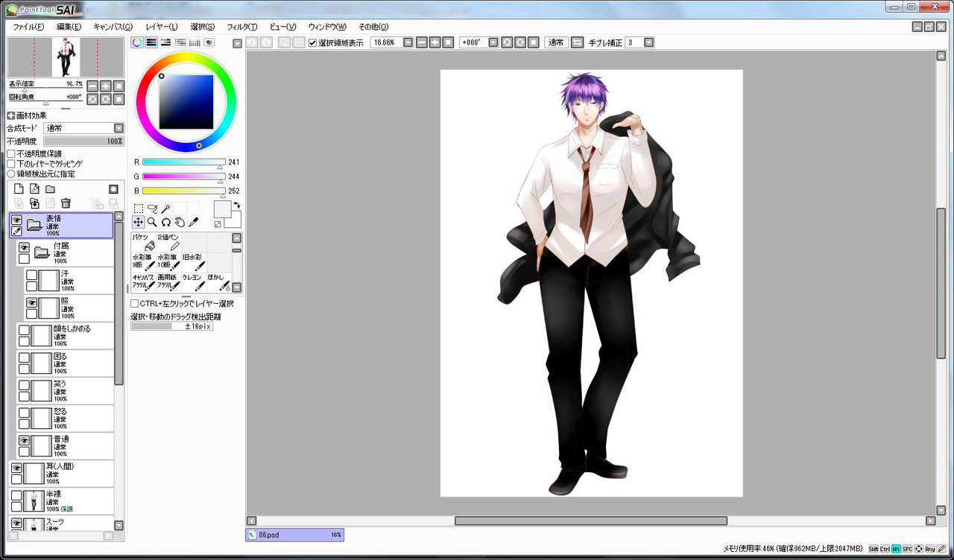Click the 不透明度 opacity slider
This screenshot has height=560, width=954.
[84, 141]
